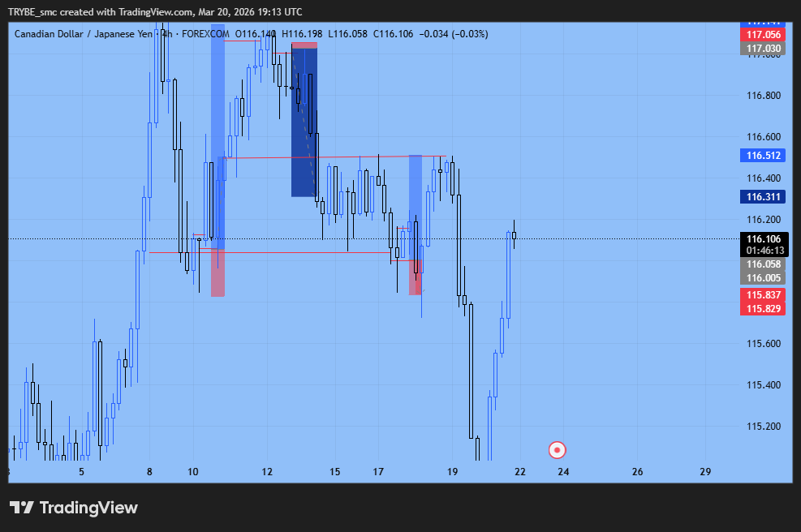Viewport: 801px width, 532px height.
Task: Click the 116.600 price scale label
Action: pos(763,137)
